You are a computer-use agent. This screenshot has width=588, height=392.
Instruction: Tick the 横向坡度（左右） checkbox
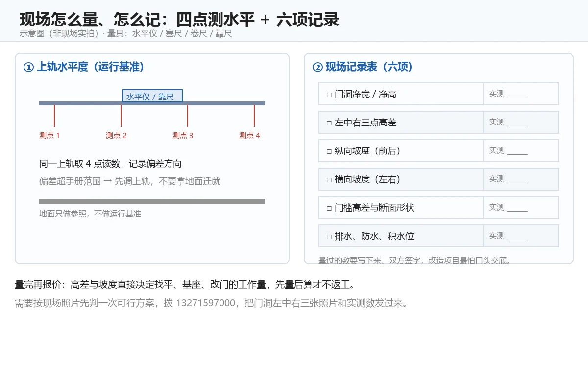pyautogui.click(x=329, y=179)
